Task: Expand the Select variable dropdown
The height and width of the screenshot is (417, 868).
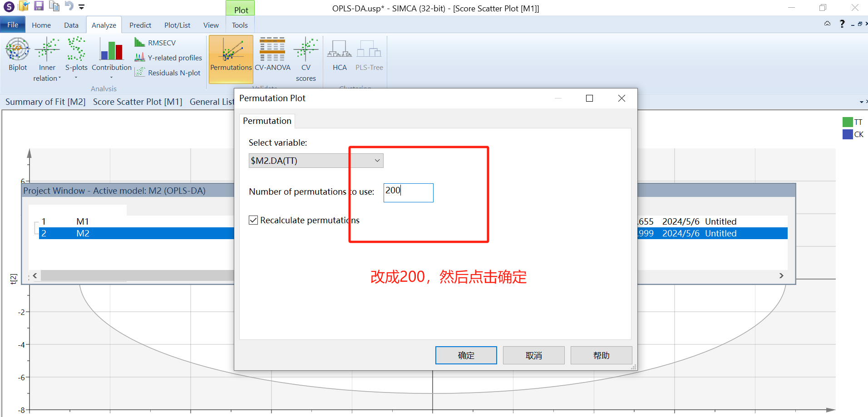Action: (x=377, y=161)
